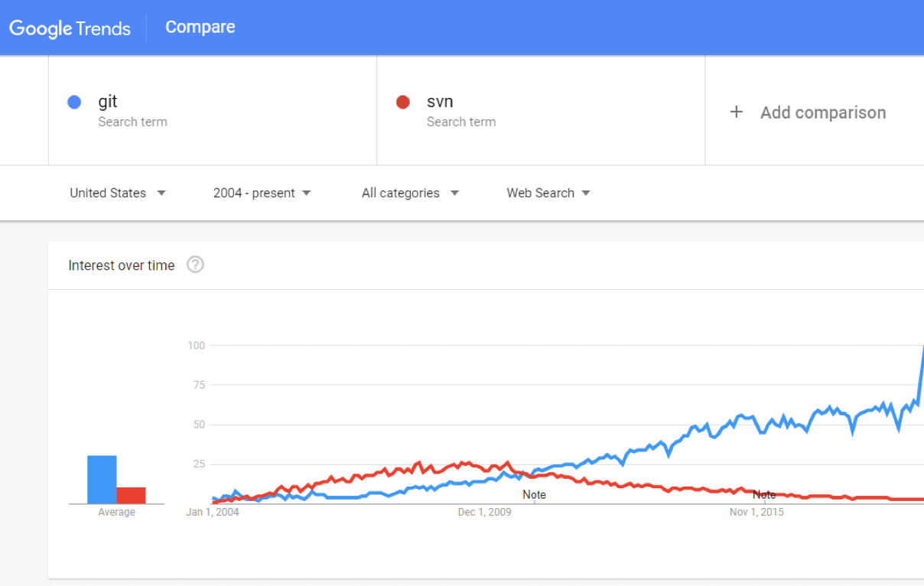The height and width of the screenshot is (586, 924).
Task: Click the plus icon to add comparison
Action: (736, 112)
